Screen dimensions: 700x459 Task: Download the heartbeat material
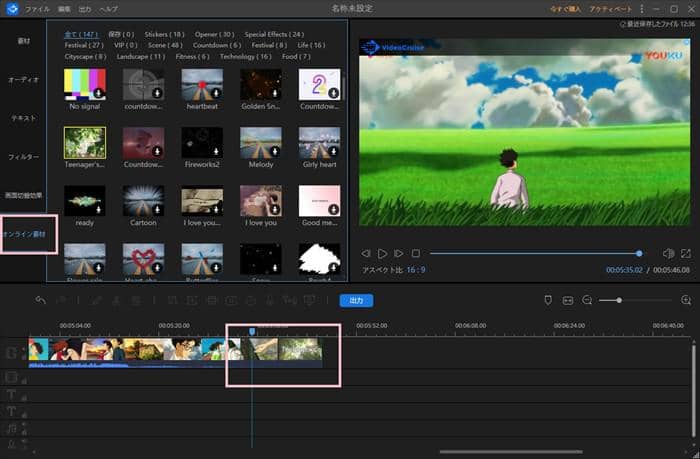click(x=216, y=93)
